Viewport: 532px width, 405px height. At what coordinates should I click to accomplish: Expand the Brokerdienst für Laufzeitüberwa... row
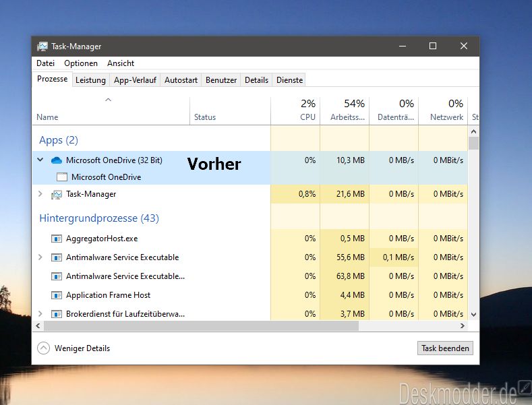[x=40, y=314]
